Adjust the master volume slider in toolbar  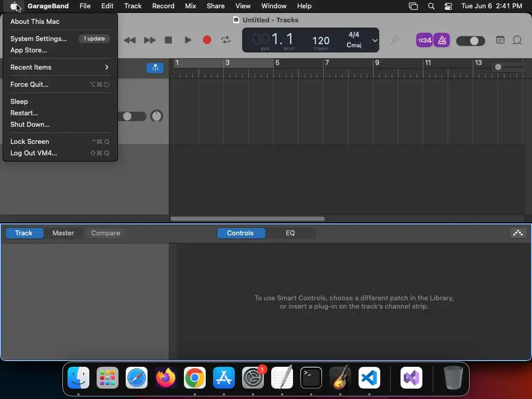point(470,41)
